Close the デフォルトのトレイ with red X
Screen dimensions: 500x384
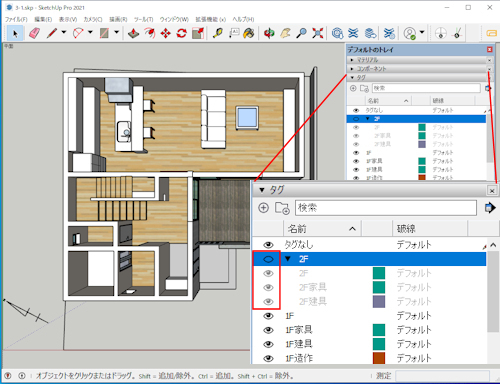tap(489, 50)
